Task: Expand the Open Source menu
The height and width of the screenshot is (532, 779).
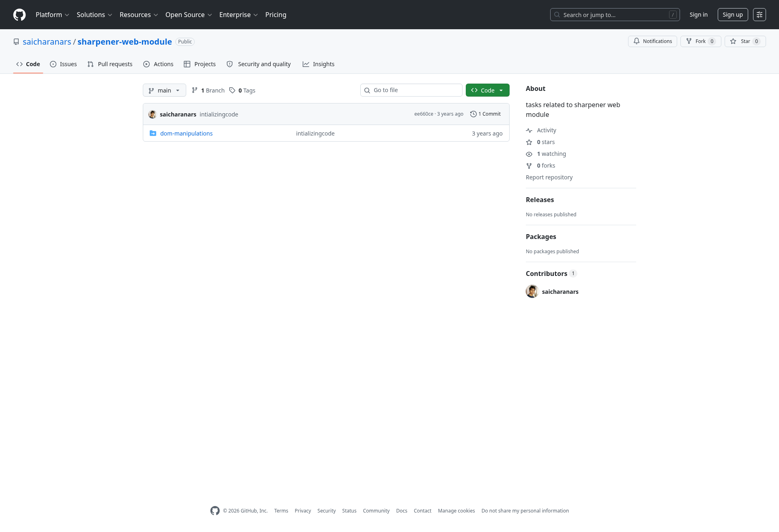Action: click(189, 15)
